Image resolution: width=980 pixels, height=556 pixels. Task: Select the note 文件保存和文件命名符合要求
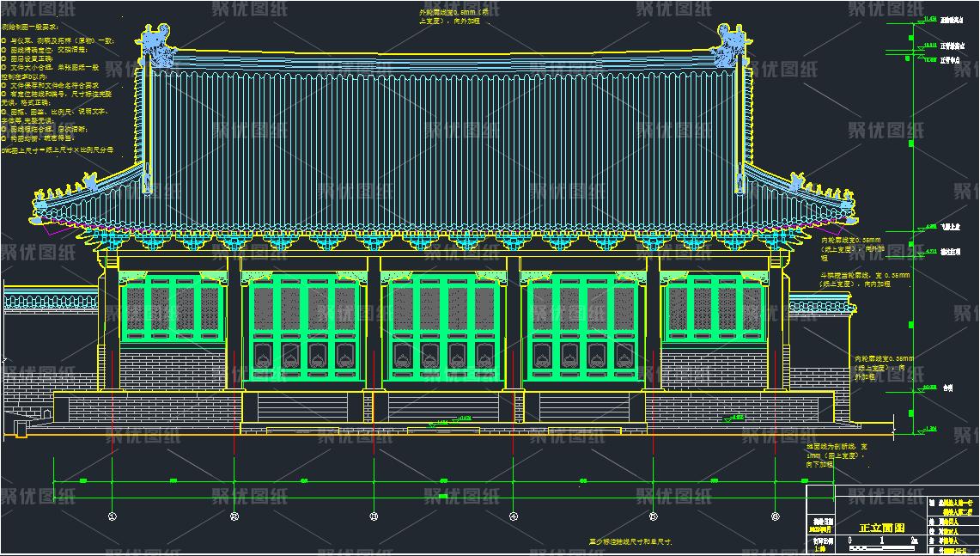coord(50,84)
